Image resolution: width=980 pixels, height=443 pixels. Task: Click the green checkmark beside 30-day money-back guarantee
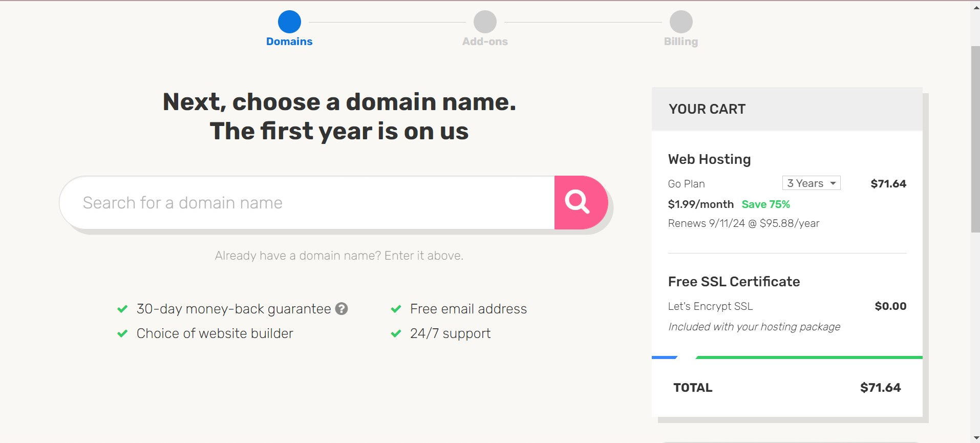pyautogui.click(x=122, y=309)
